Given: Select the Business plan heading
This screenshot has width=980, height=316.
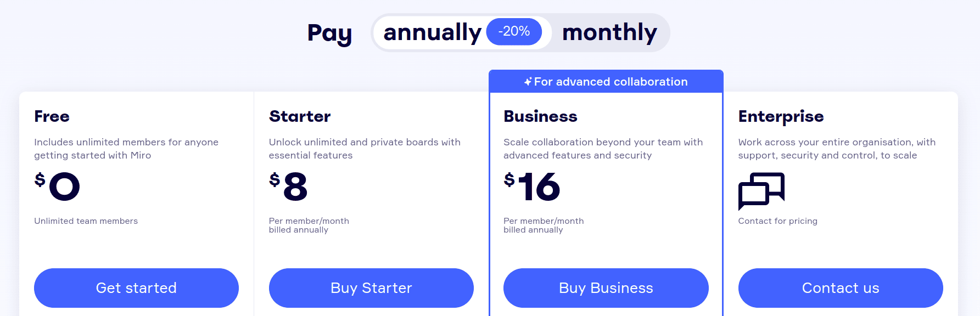Looking at the screenshot, I should click(540, 116).
